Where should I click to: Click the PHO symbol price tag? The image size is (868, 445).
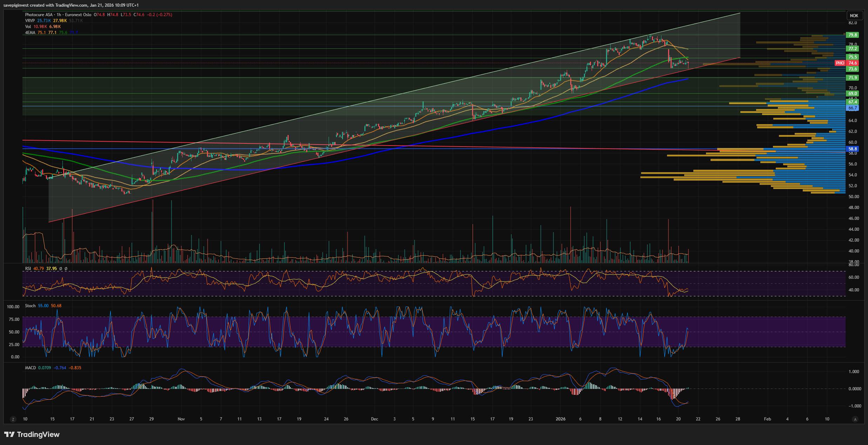tap(840, 63)
